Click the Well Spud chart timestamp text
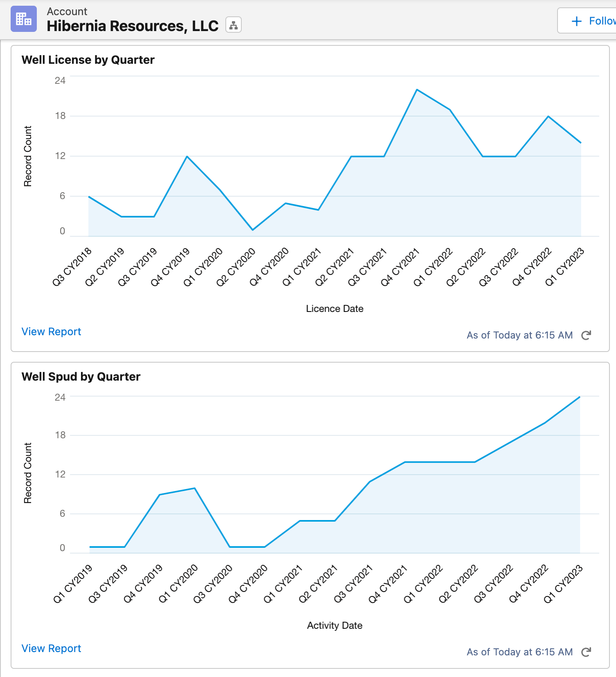616x677 pixels. [x=519, y=652]
